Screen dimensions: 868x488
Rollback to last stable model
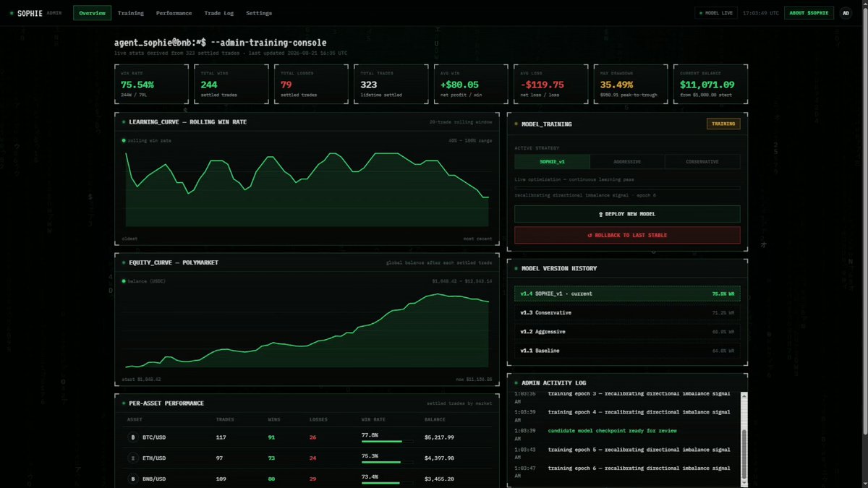[627, 235]
